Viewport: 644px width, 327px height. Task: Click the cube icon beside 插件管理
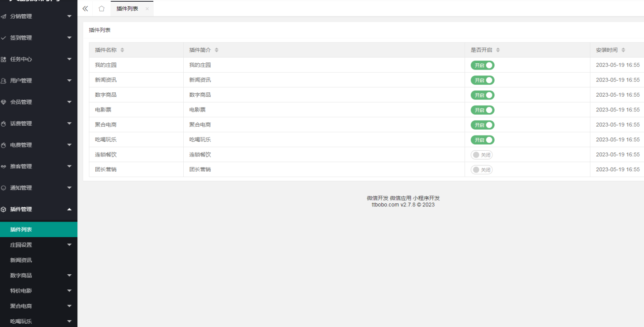[x=4, y=209]
